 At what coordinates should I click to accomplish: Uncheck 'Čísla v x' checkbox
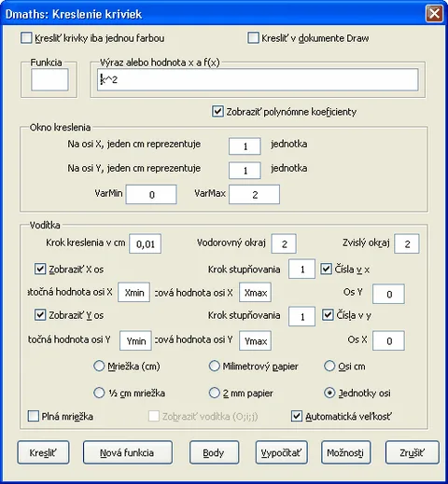point(326,269)
